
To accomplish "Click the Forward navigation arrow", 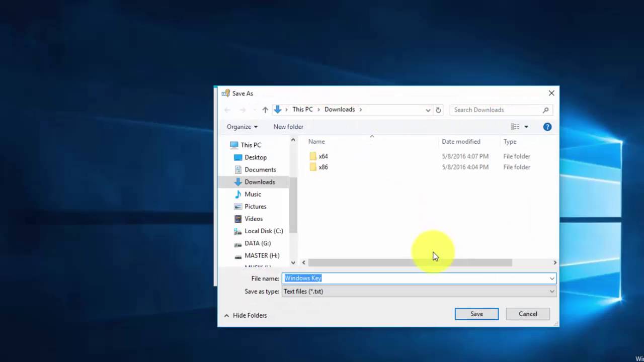I will click(243, 110).
